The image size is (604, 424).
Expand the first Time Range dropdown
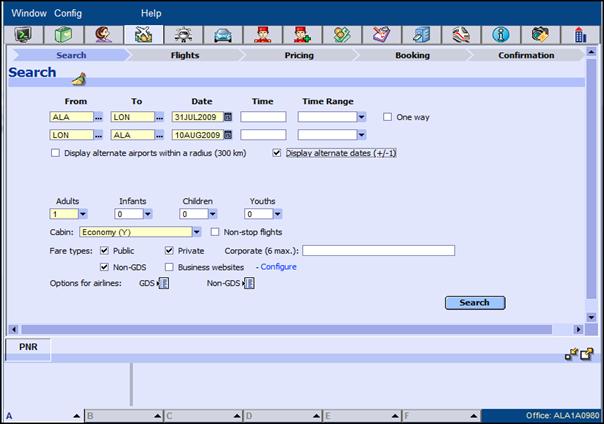click(x=360, y=117)
